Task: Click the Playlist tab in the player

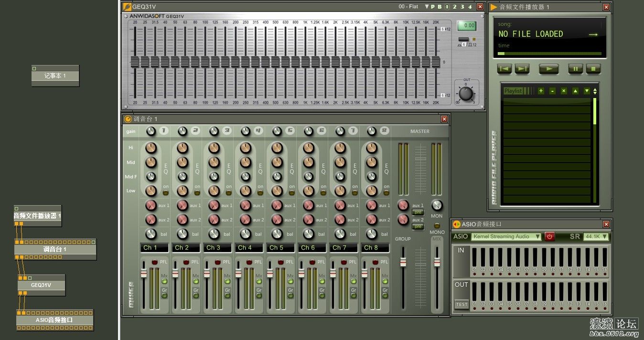Action: pyautogui.click(x=513, y=91)
